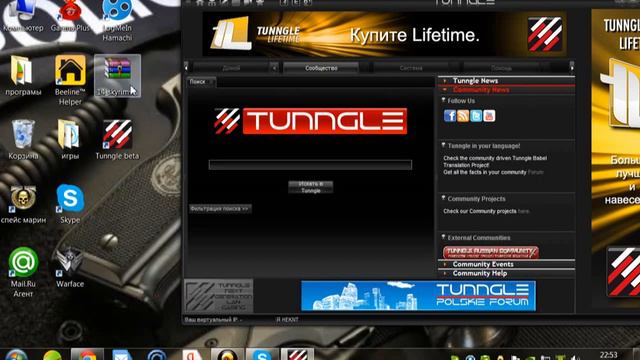Select the програмы folder on desktop
This screenshot has width=640, height=360.
(23, 76)
